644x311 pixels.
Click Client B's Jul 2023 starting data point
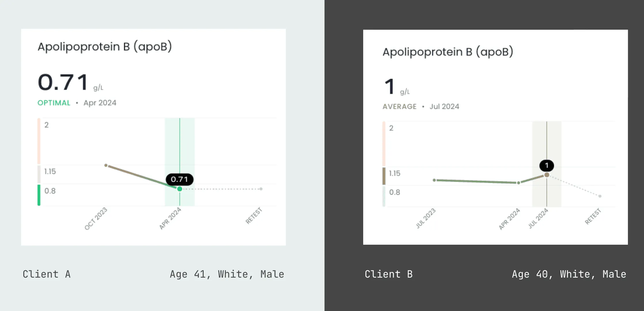434,180
